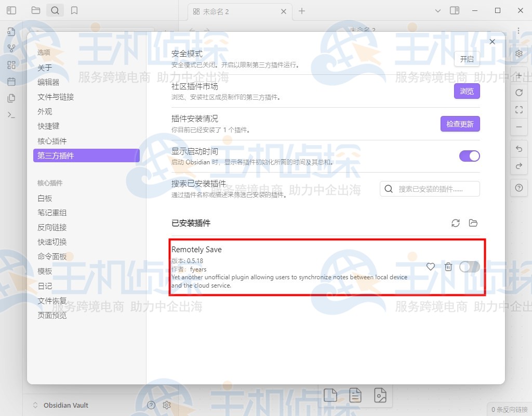The image size is (532, 416).
Task: Open help via the question mark icon
Action: pos(519,188)
